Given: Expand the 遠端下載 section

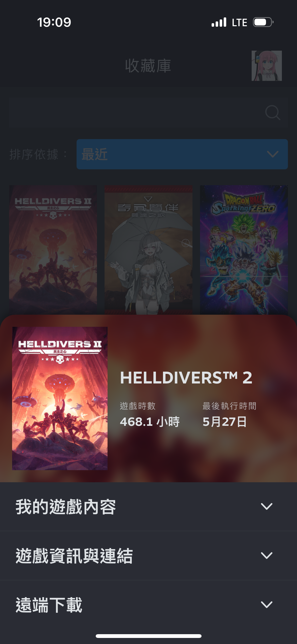Looking at the screenshot, I should (x=148, y=605).
